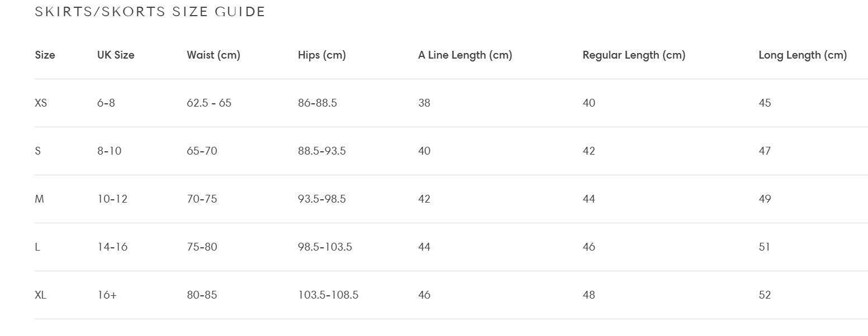Viewport: 868px width, 336px height.
Task: Select the Regular Length (cm) header
Action: (x=634, y=55)
